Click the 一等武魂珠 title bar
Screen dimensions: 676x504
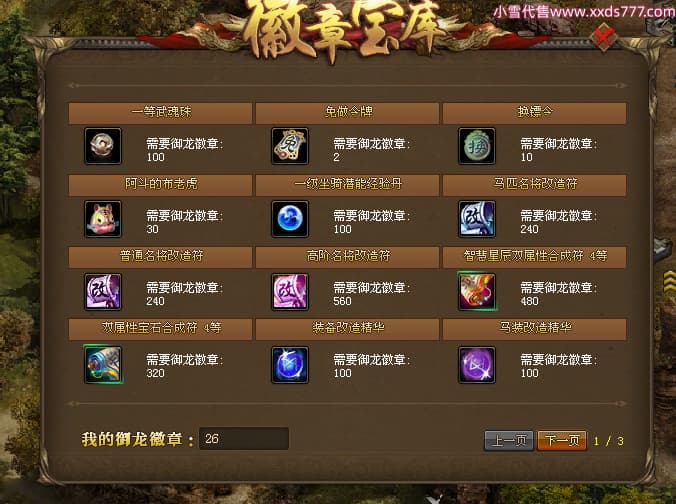point(160,113)
